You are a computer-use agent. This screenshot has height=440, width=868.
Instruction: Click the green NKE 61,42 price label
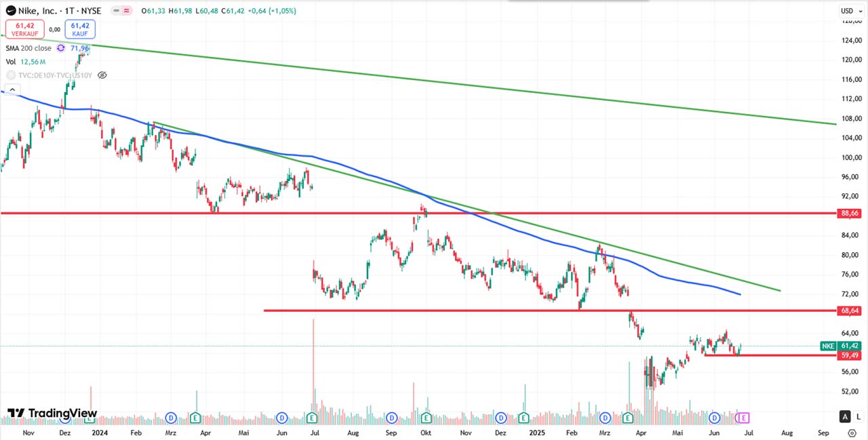842,346
